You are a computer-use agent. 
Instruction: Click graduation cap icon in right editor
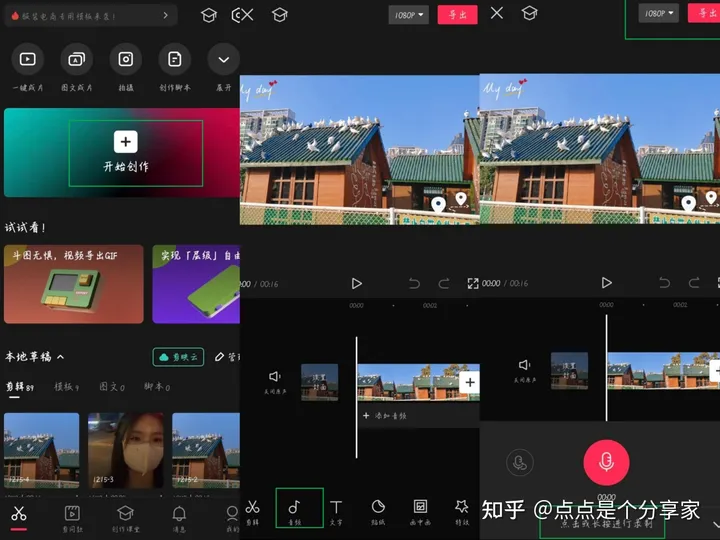coord(529,13)
